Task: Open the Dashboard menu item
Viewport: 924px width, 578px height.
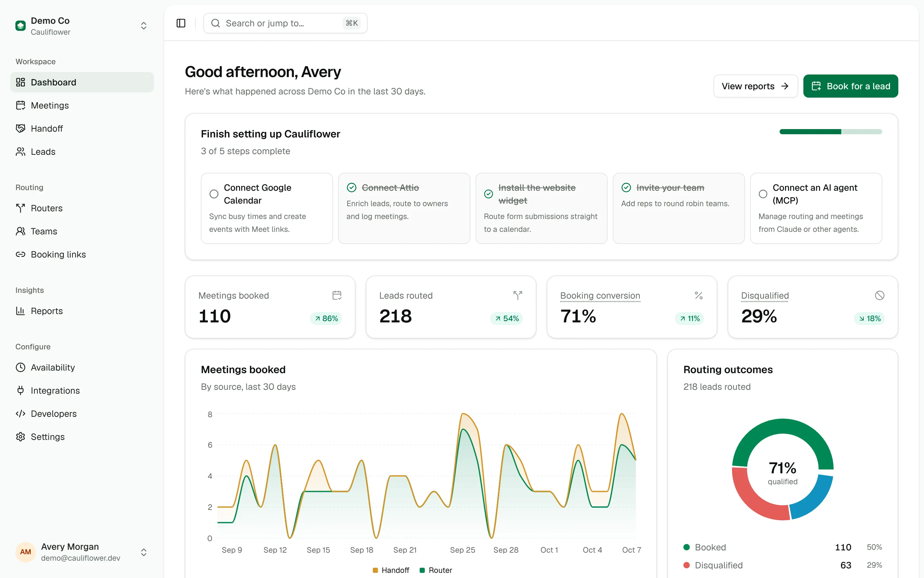Action: 82,82
